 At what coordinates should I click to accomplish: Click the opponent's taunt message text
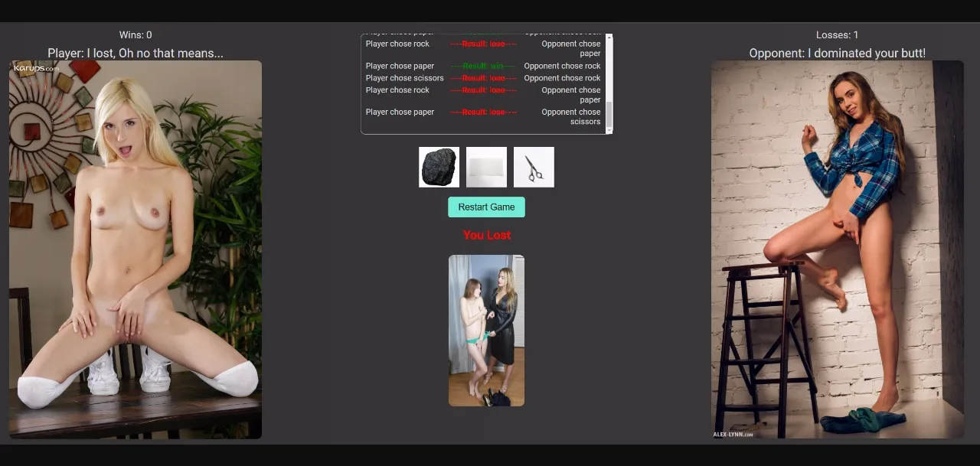(x=838, y=53)
